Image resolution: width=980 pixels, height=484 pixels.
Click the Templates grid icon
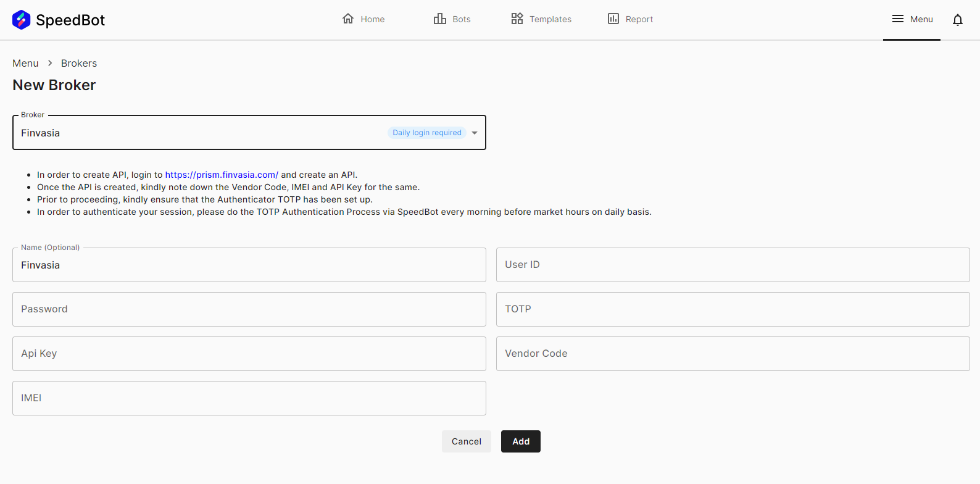[x=517, y=19]
